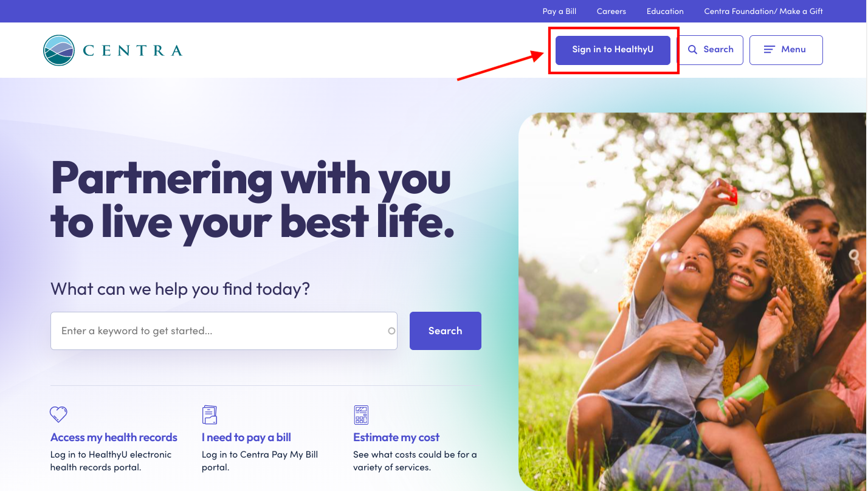Click the magnifier icon in header Search
868x491 pixels.
692,50
